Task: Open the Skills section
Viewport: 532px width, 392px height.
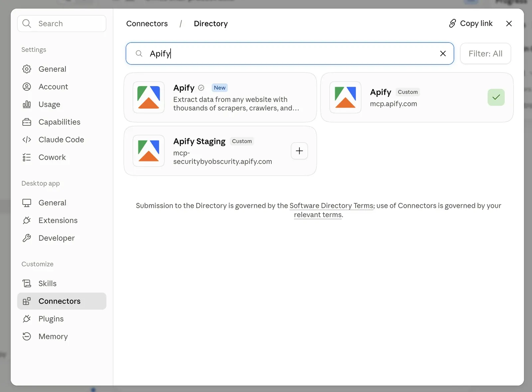Action: pos(62,284)
